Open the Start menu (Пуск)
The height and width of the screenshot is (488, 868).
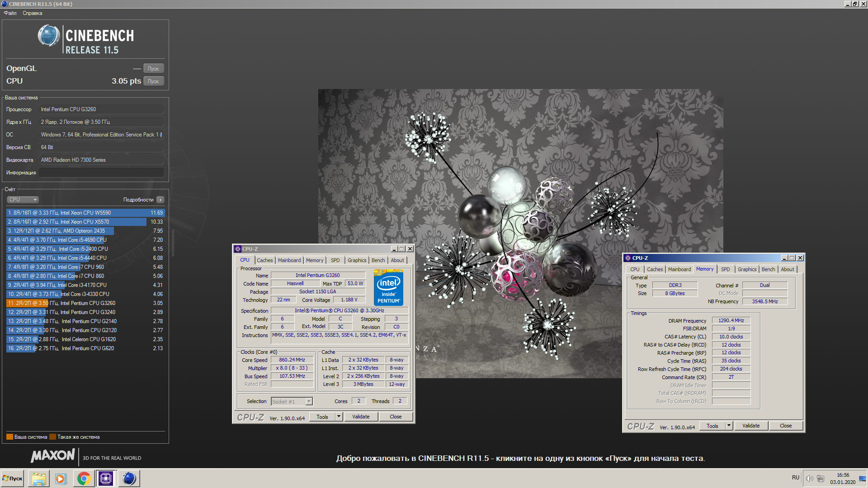pyautogui.click(x=12, y=479)
